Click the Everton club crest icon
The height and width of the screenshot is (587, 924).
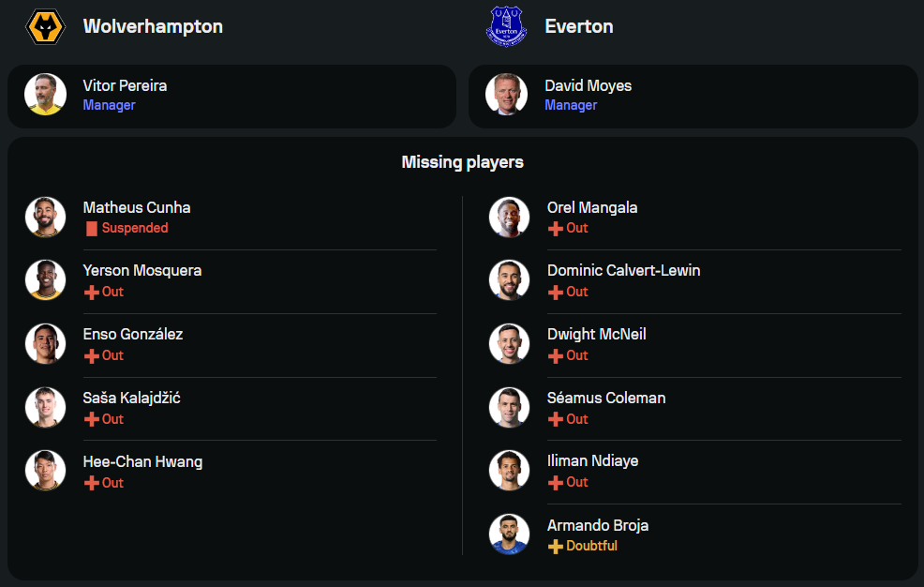click(507, 26)
